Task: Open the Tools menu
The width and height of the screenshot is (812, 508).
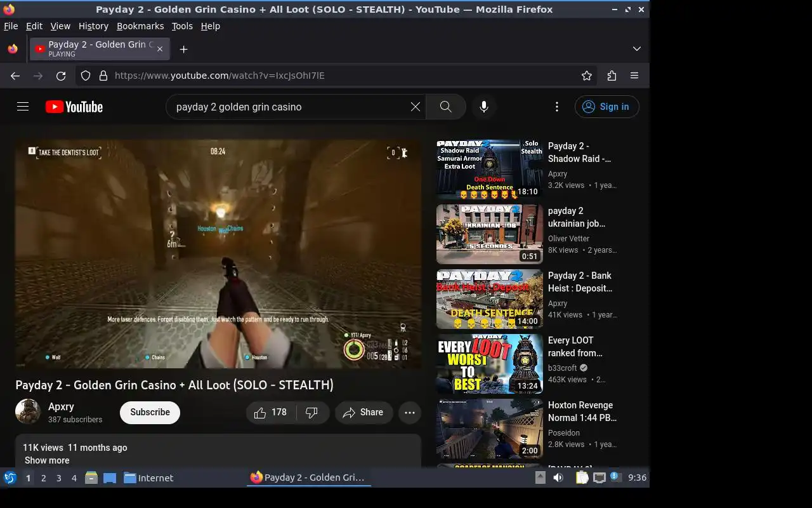Action: click(x=182, y=26)
